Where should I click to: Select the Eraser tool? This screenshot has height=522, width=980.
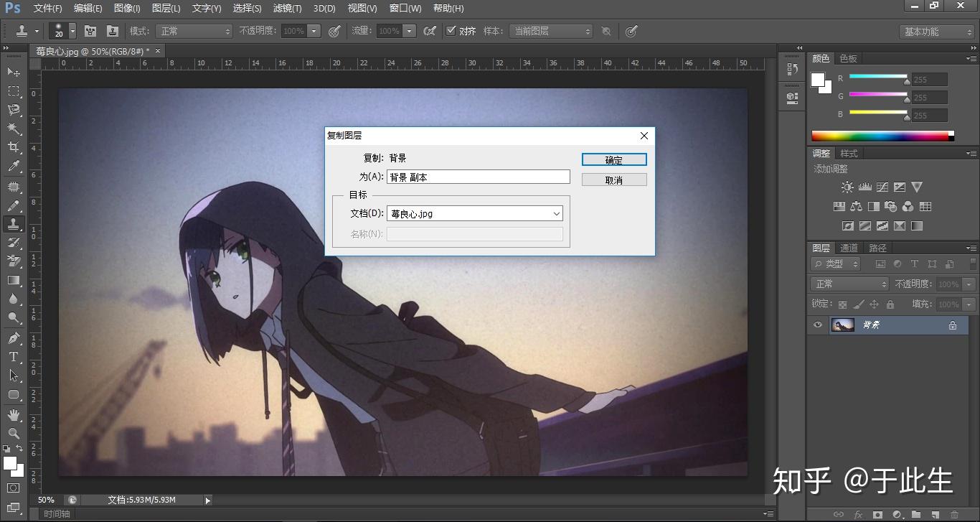pyautogui.click(x=14, y=261)
